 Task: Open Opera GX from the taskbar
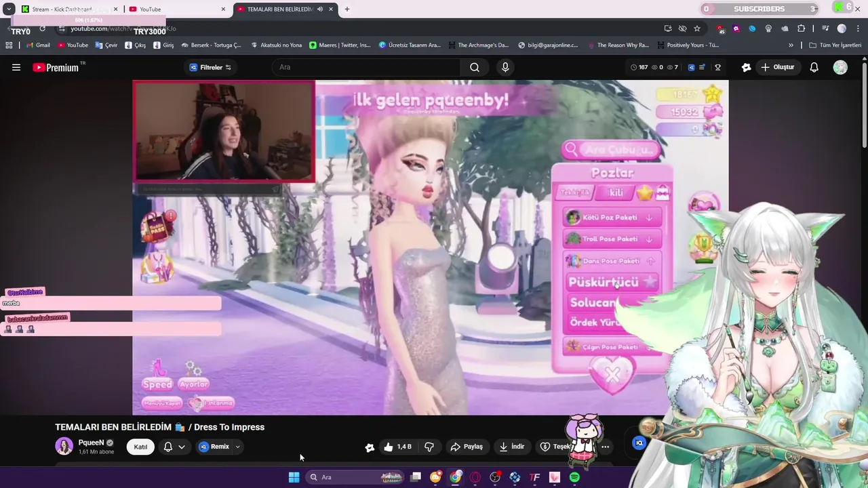tap(475, 477)
